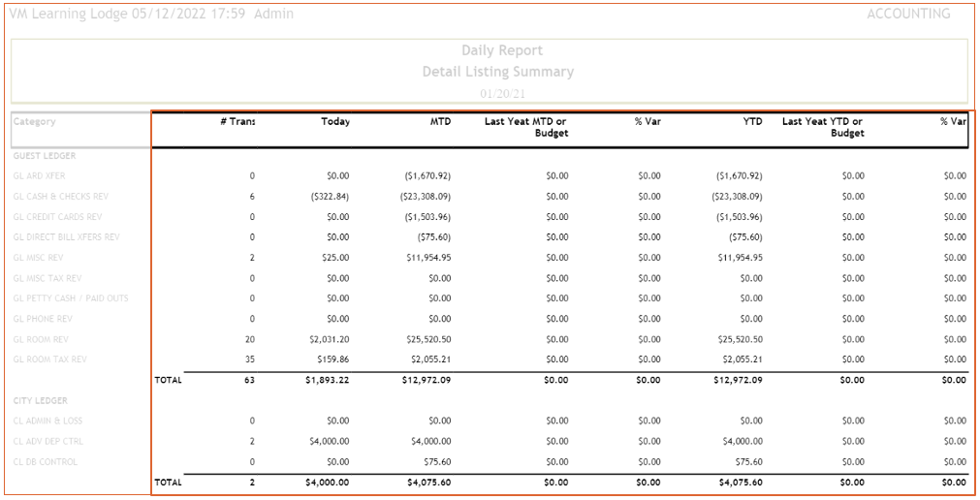Select the MTD column header
This screenshot has height=500, width=980.
pos(440,122)
